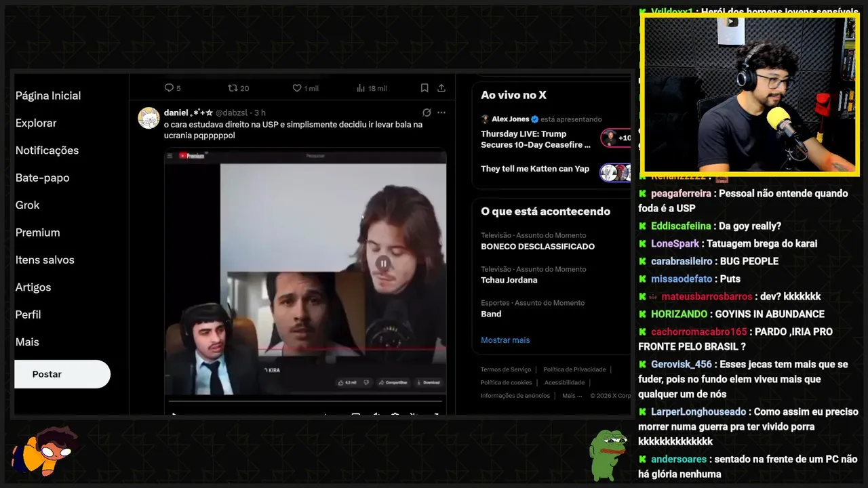Bookmark the post above daniel's tweet
The width and height of the screenshot is (868, 488).
[x=425, y=88]
